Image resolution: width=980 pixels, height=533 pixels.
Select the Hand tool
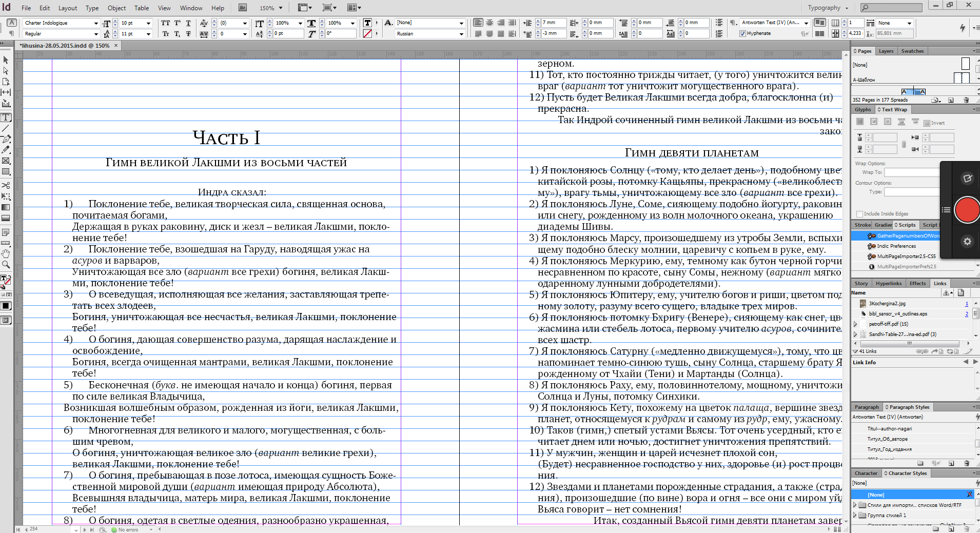coord(6,253)
